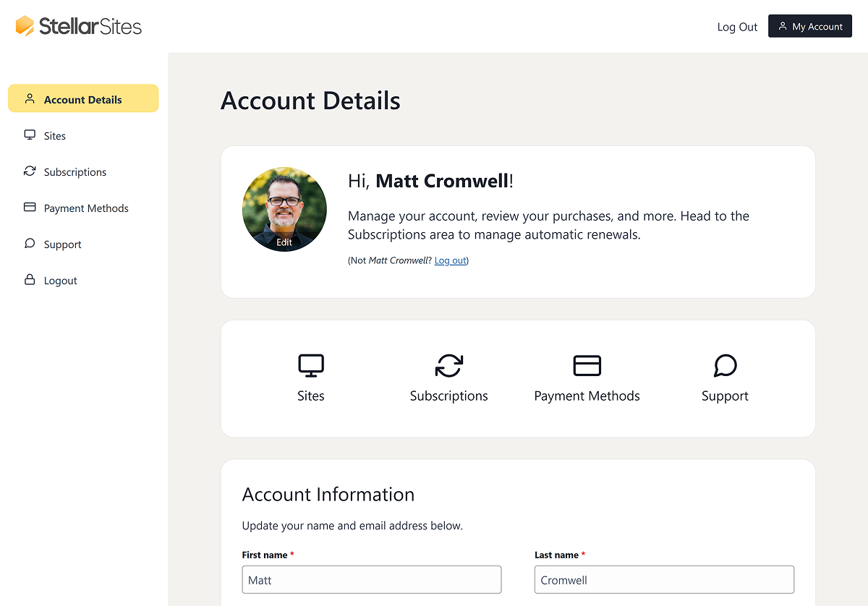Click inside the Last name field

663,579
